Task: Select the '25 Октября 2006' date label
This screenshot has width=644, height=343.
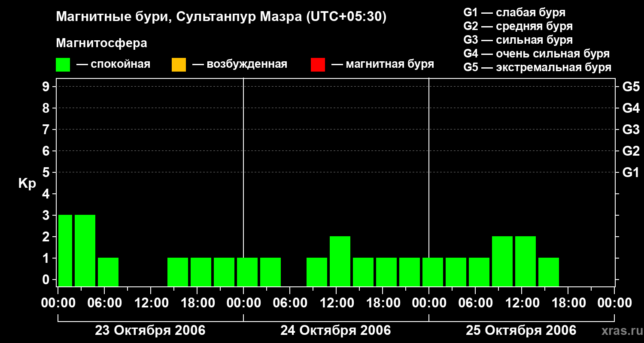Action: pos(521,331)
